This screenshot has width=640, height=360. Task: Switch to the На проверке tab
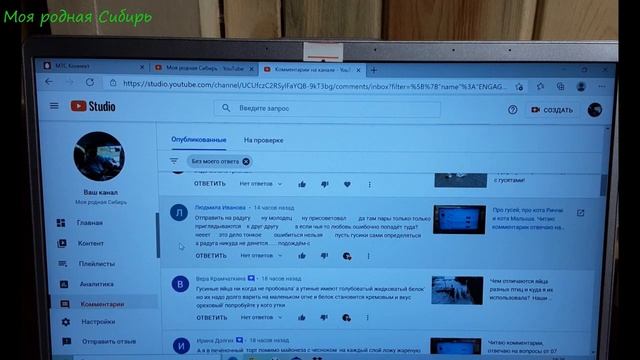tap(263, 140)
